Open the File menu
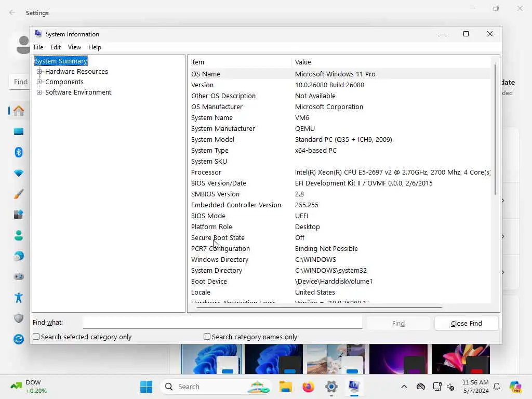The height and width of the screenshot is (399, 532). (x=38, y=47)
